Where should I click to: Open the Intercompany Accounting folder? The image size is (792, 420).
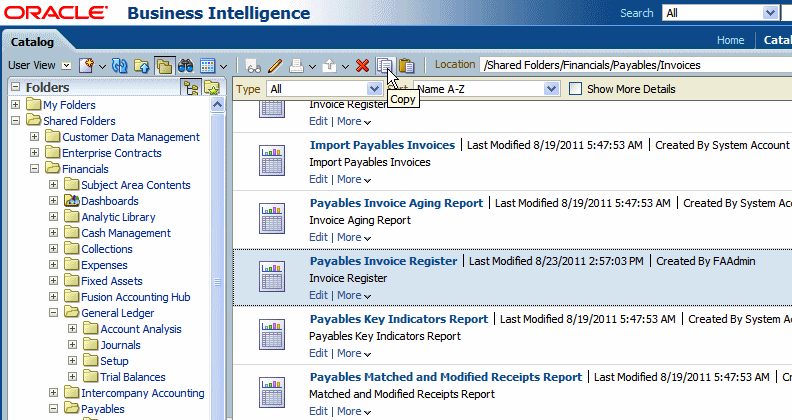click(142, 393)
